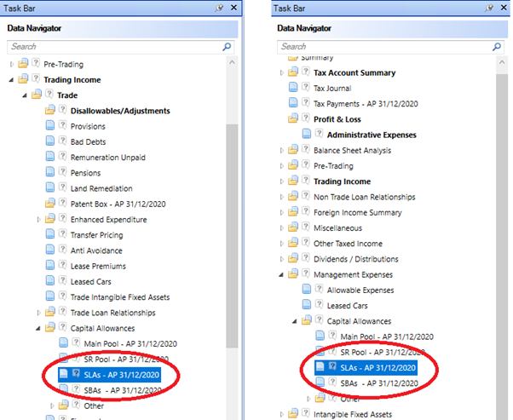This screenshot has height=420, width=513.
Task: Open SBAs - AP 31/12/2020 in left panel
Action: pyautogui.click(x=123, y=390)
